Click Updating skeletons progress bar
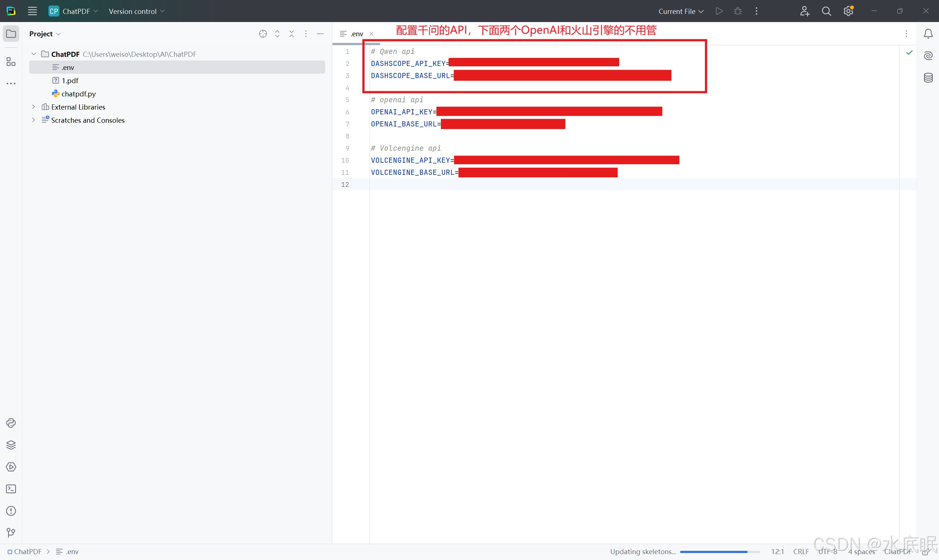Screen dimensions: 939x560 720,552
